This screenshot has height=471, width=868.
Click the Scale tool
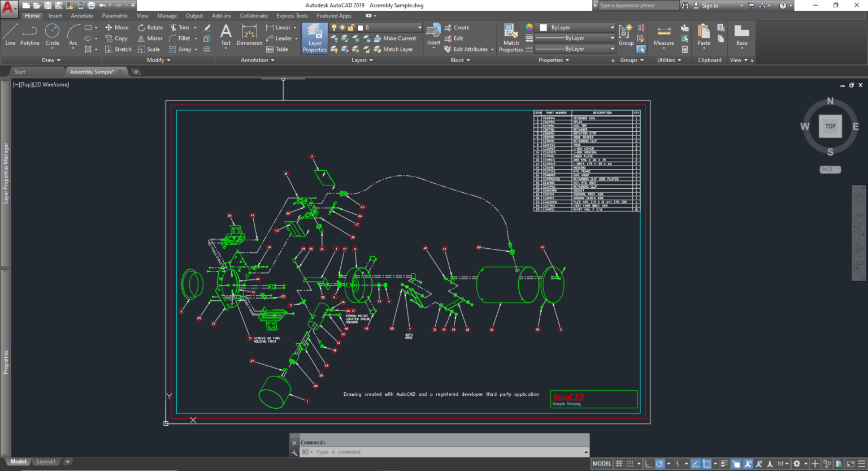[149, 49]
